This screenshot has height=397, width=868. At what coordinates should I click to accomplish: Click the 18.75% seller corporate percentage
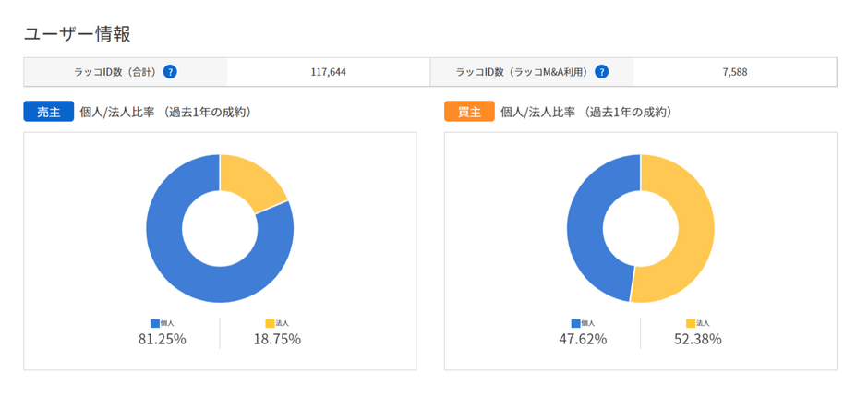tap(277, 339)
